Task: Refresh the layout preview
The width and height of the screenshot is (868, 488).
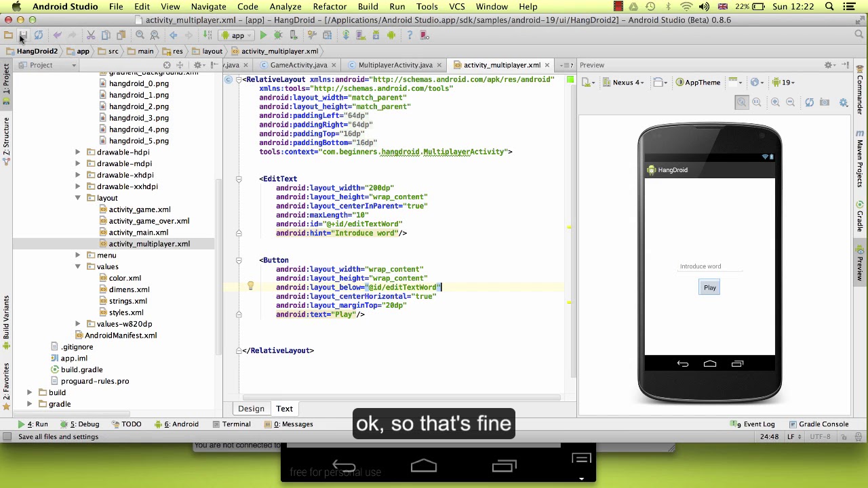Action: (809, 102)
